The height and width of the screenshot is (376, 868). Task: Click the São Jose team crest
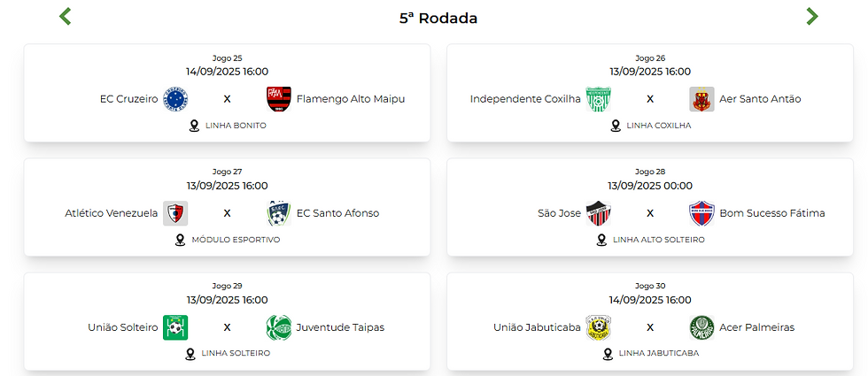pos(599,213)
